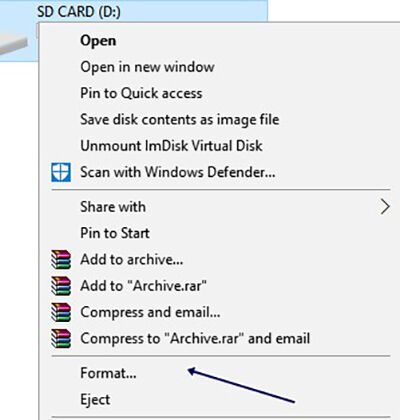400x420 pixels.
Task: Select Save disk contents as image file
Action: point(180,120)
